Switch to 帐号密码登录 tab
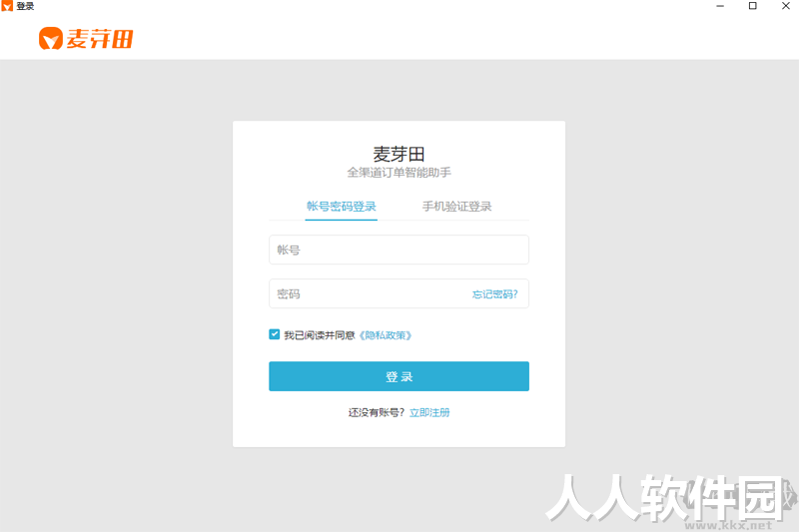The width and height of the screenshot is (799, 532). 341,207
